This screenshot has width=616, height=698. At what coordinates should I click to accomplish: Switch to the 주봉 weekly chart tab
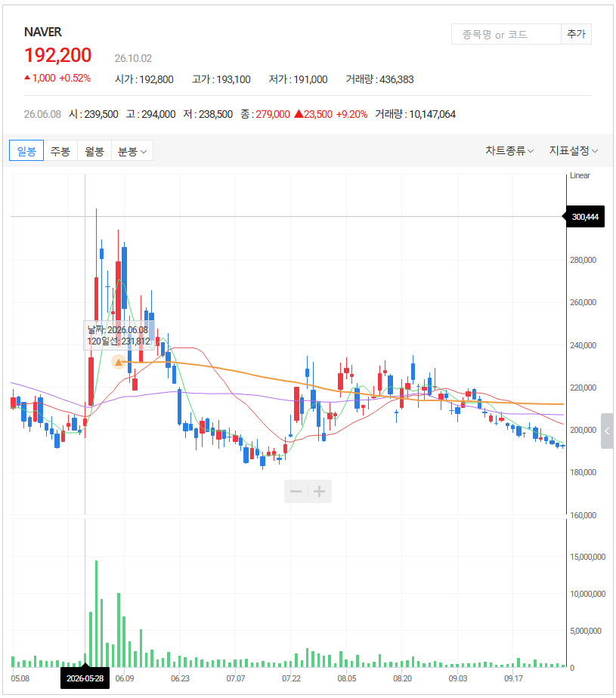(x=60, y=151)
